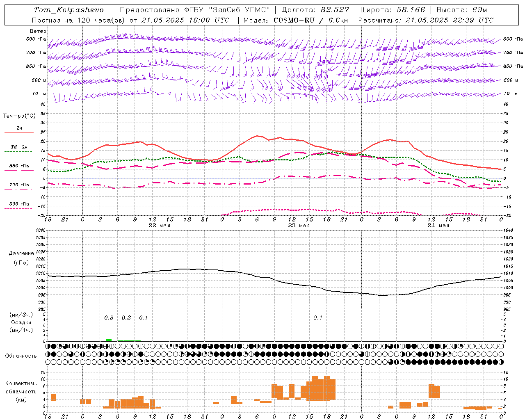Click the Рассчитано 21.05.2025 22:39 UTC timestamp
This screenshot has width=525, height=420.
pos(426,20)
